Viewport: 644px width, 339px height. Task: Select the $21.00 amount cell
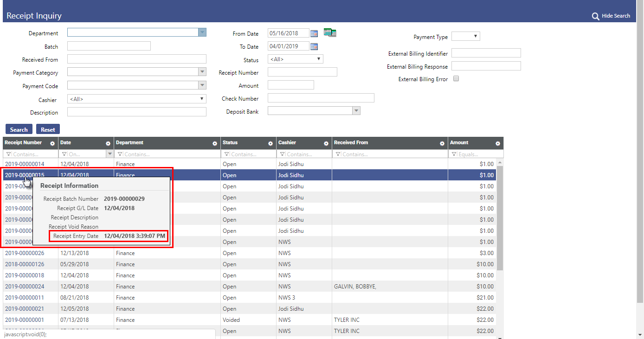pyautogui.click(x=472, y=298)
